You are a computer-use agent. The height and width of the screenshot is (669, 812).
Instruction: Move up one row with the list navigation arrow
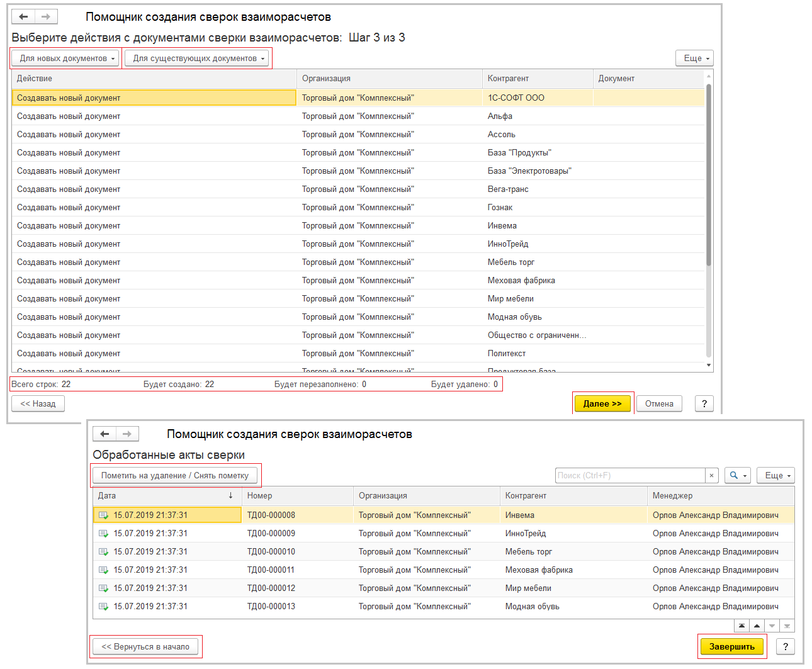[x=757, y=626]
